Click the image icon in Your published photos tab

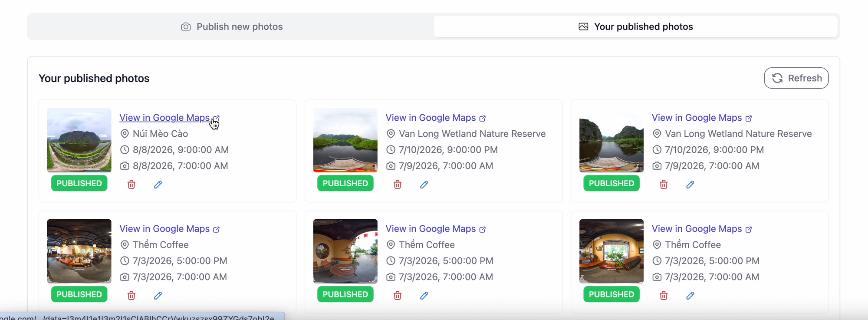(x=583, y=26)
